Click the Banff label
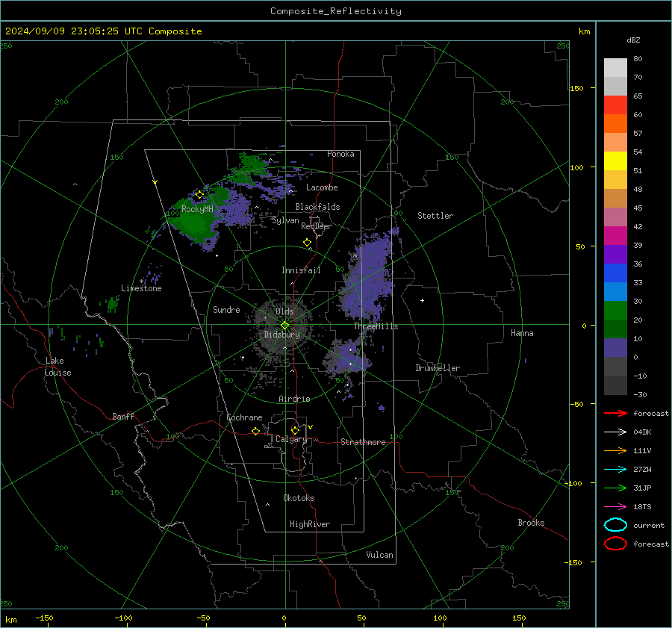 (123, 417)
